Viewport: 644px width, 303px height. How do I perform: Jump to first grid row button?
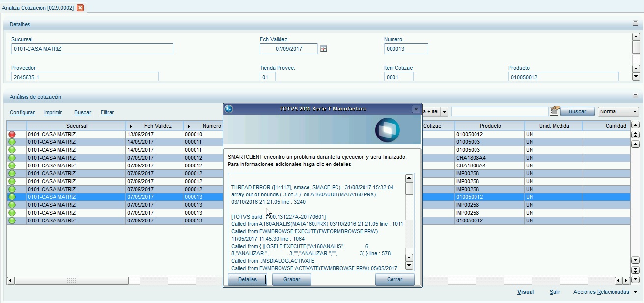(635, 125)
